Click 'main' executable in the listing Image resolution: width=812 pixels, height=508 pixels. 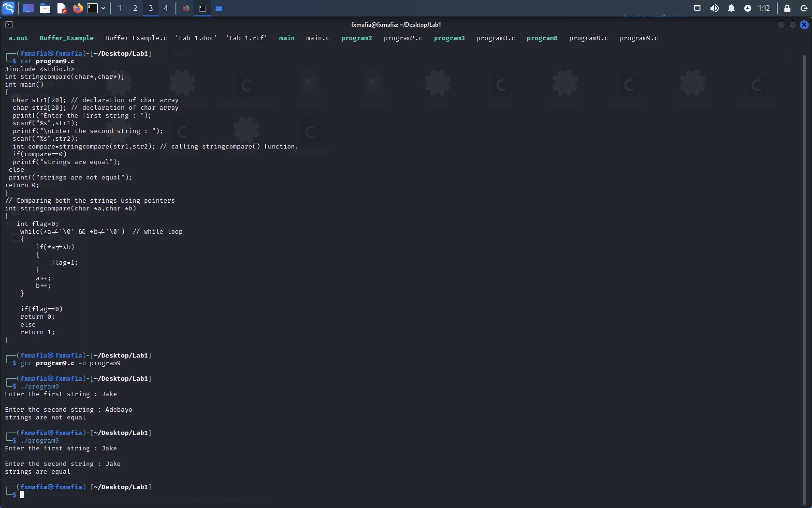(x=287, y=38)
